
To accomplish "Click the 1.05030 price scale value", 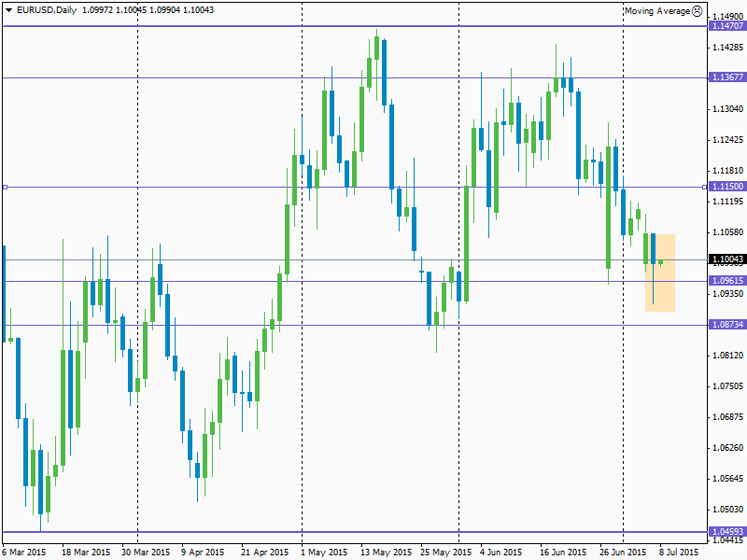I will coord(728,510).
